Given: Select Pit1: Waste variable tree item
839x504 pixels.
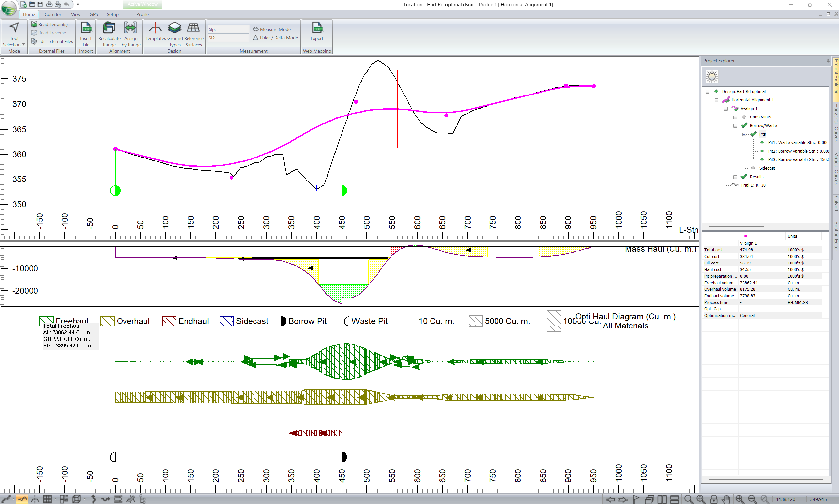Looking at the screenshot, I should click(798, 143).
